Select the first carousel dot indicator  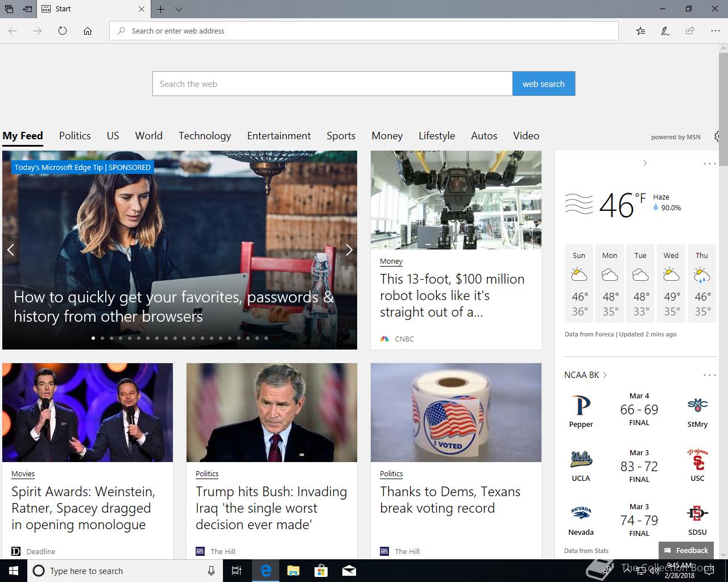click(x=93, y=338)
